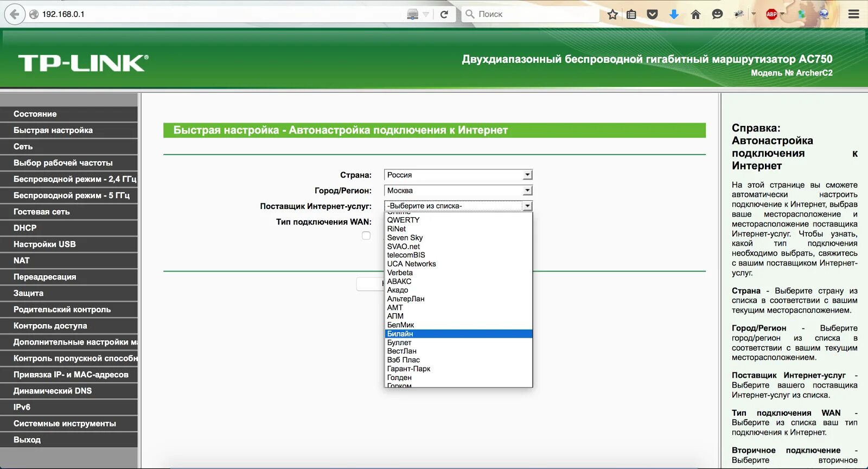Choose SVAO.net in provider list
The height and width of the screenshot is (469, 868).
click(458, 246)
